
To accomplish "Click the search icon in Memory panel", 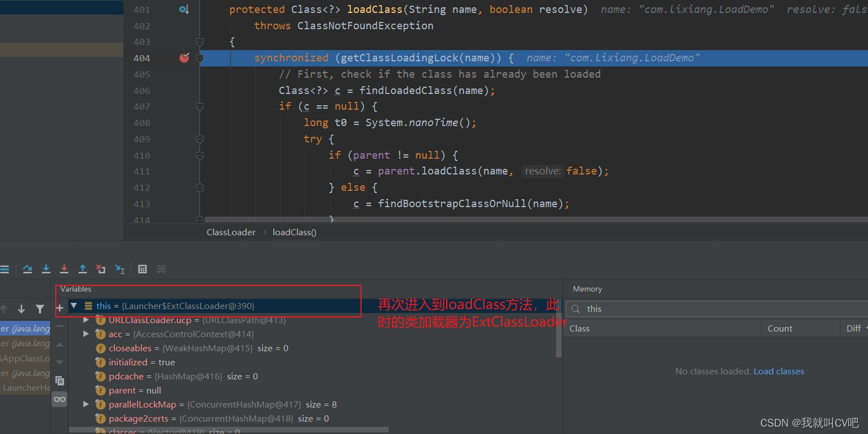I will [576, 308].
